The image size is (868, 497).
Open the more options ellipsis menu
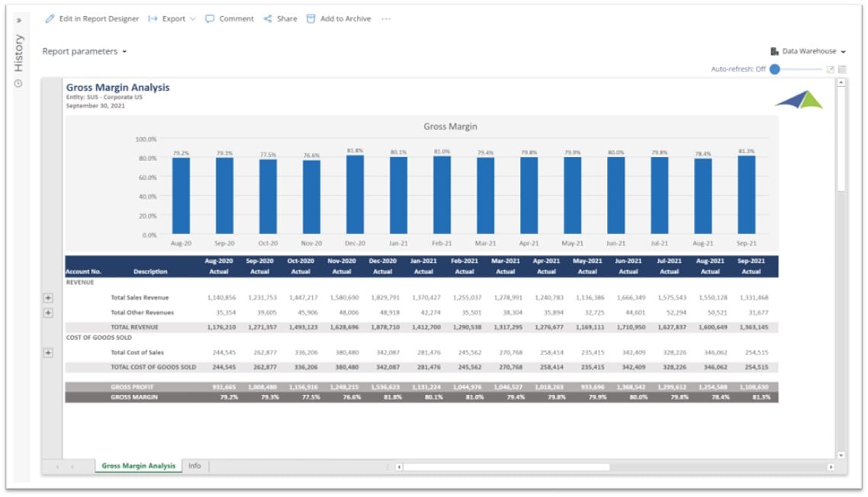[386, 19]
